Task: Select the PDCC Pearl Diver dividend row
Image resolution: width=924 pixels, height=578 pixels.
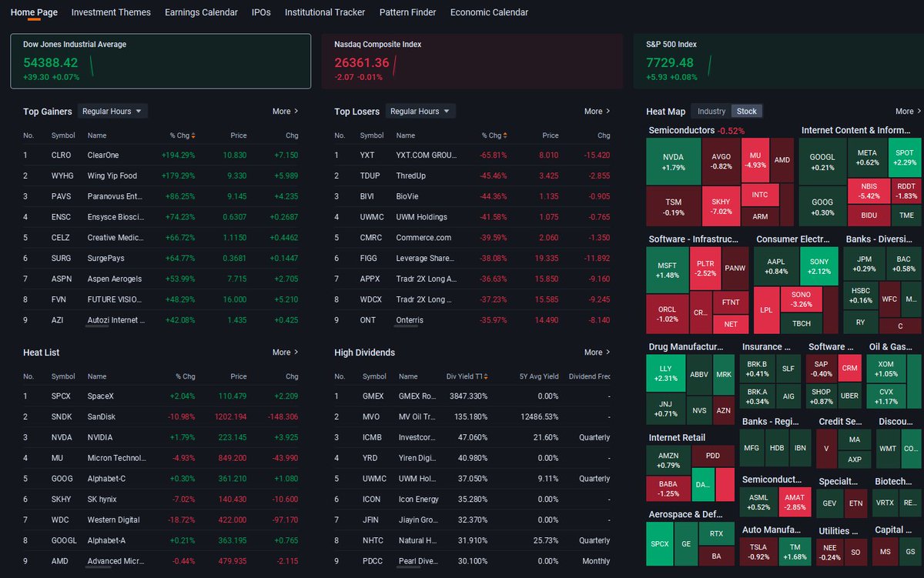Action: 472,561
